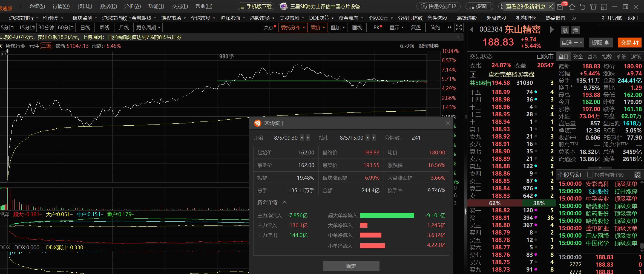Click 二级 industry level tag
The height and width of the screenshot is (274, 644).
click(46, 46)
